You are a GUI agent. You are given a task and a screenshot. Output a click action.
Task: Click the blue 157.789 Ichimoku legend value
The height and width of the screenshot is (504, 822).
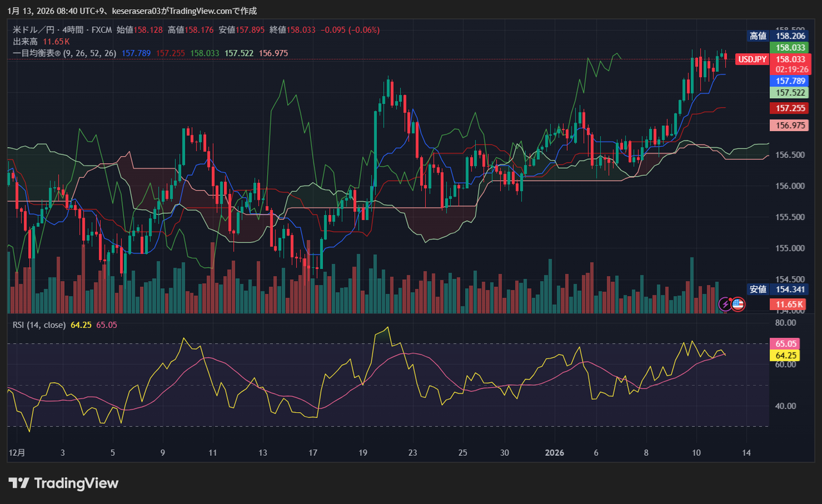tap(136, 54)
